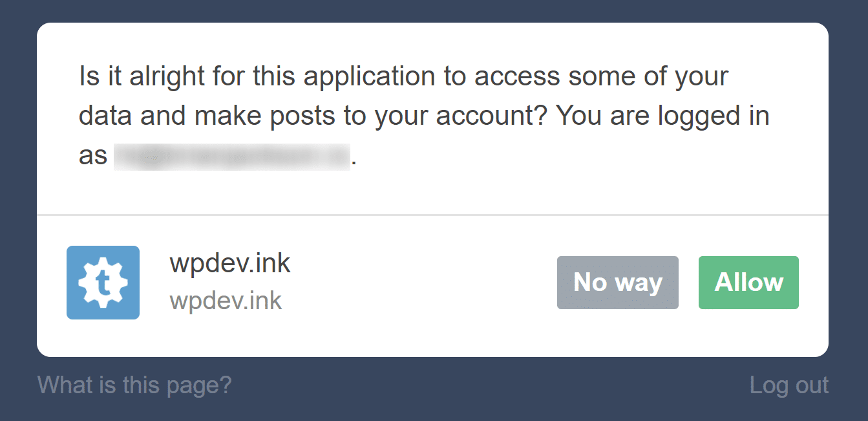Click Log out in the bottom corner
This screenshot has height=421, width=868.
[x=789, y=384]
